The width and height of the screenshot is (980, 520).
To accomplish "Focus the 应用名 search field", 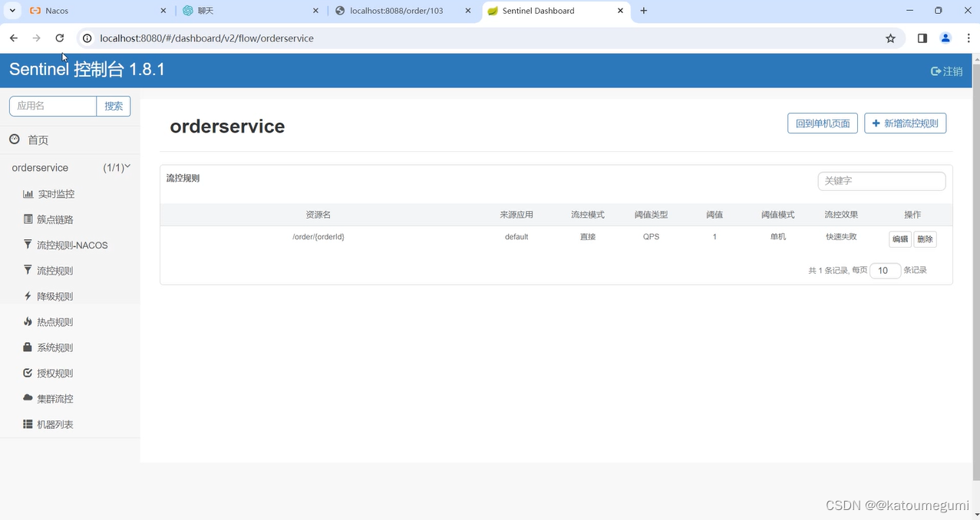I will pos(53,106).
